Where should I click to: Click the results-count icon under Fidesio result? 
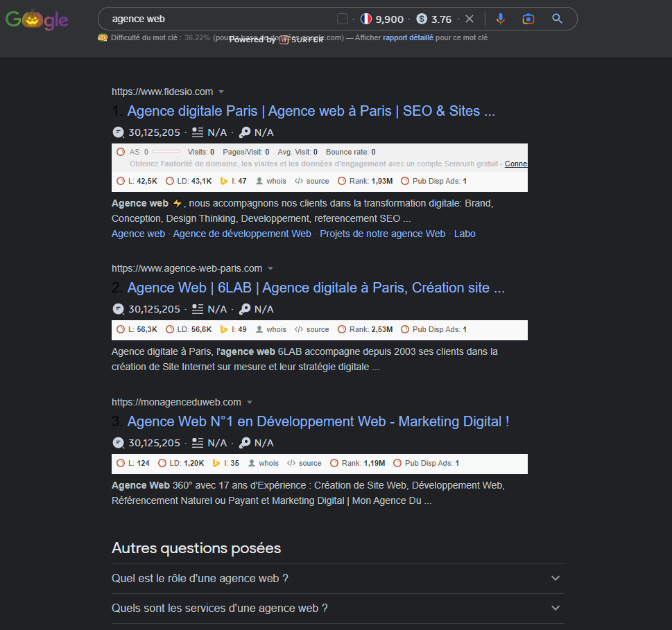click(119, 132)
